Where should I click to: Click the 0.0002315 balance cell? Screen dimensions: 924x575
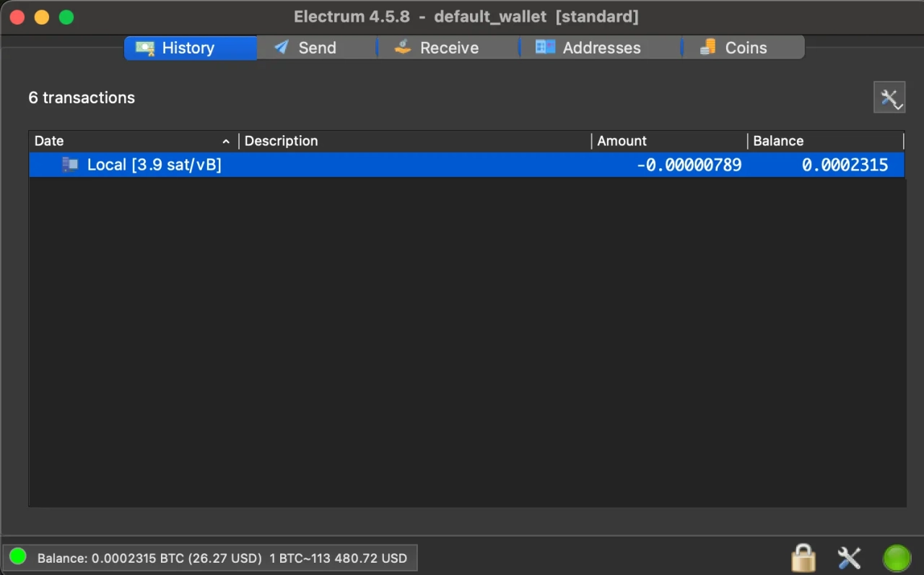click(x=845, y=165)
